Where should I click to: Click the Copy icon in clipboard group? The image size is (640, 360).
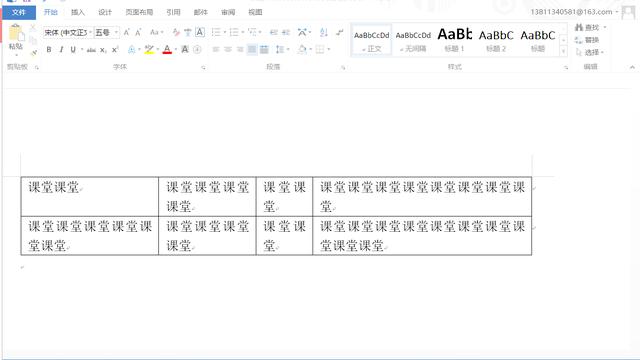[x=33, y=40]
